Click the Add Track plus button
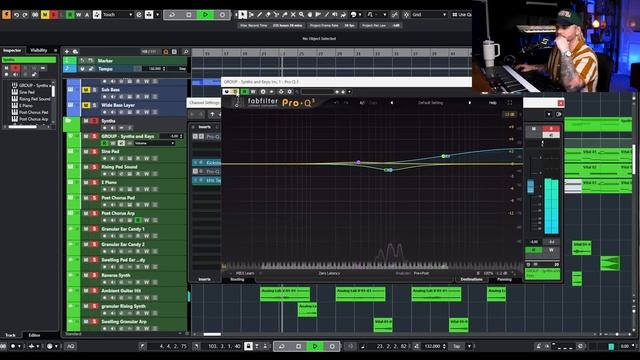 pos(67,52)
